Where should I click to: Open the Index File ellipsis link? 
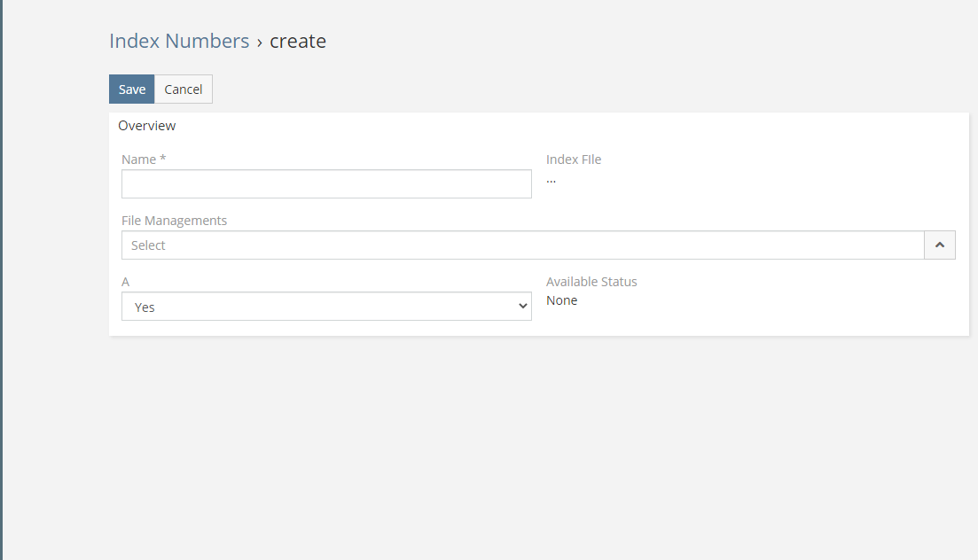coord(551,180)
